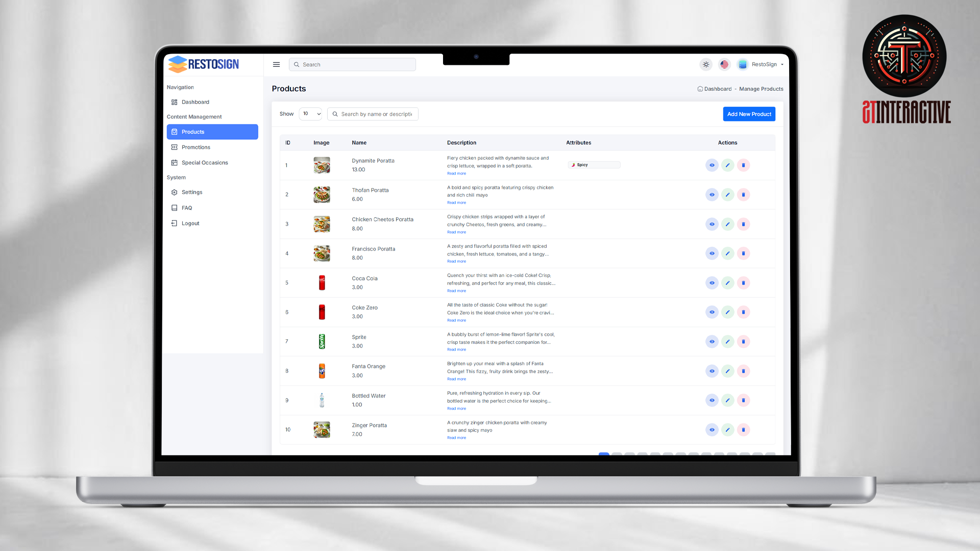980x551 pixels.
Task: Click the Add New Product button
Action: point(749,114)
